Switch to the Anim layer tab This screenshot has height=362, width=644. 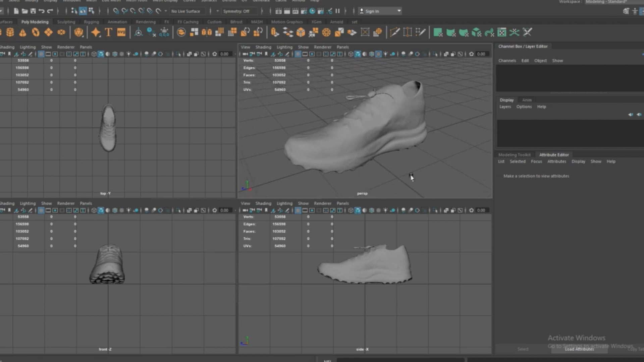click(x=527, y=100)
